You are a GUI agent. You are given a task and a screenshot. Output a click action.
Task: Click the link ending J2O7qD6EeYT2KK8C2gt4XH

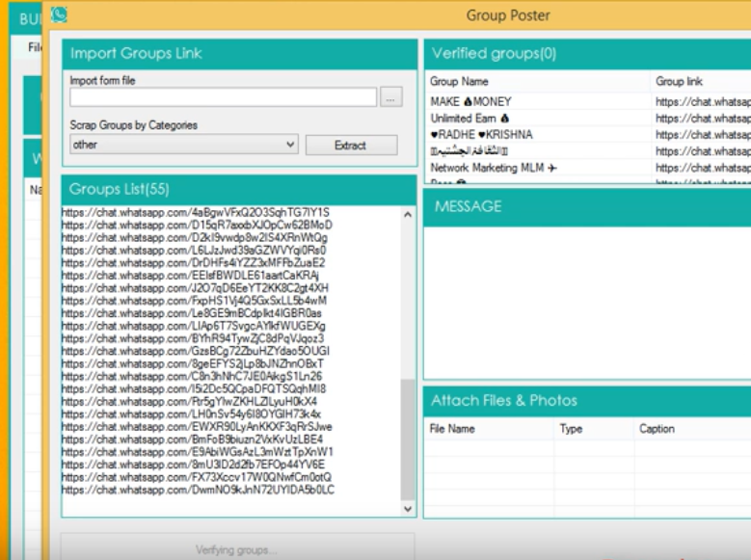pyautogui.click(x=195, y=288)
